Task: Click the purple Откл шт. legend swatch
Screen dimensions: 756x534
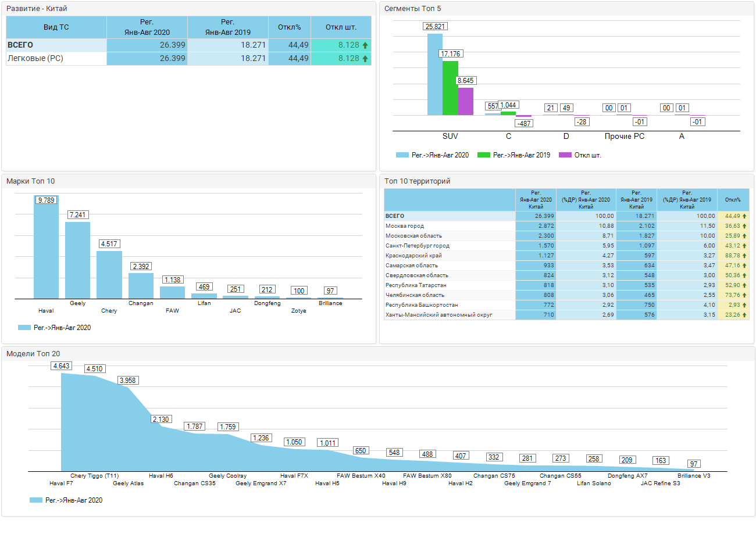Action: [x=565, y=155]
